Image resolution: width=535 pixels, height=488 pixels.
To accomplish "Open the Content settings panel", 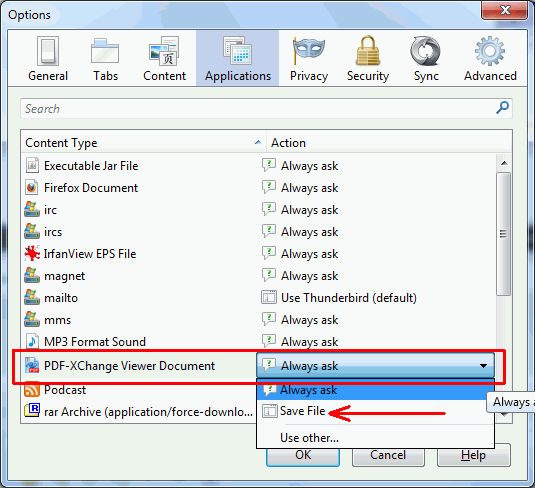I will tap(164, 58).
